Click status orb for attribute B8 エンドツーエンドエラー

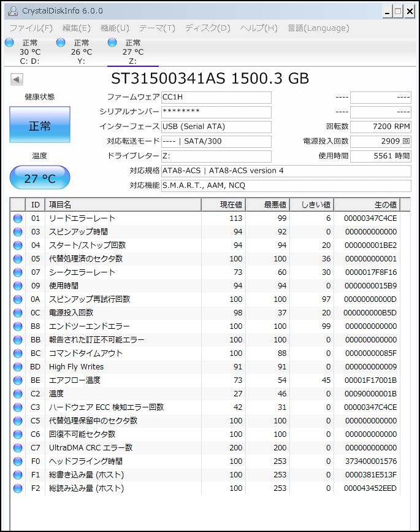click(18, 326)
